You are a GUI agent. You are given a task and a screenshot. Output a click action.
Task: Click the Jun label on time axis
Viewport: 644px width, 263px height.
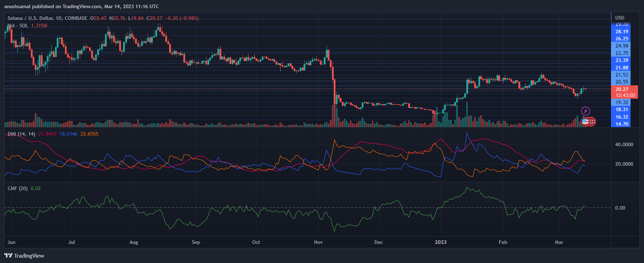pyautogui.click(x=11, y=242)
